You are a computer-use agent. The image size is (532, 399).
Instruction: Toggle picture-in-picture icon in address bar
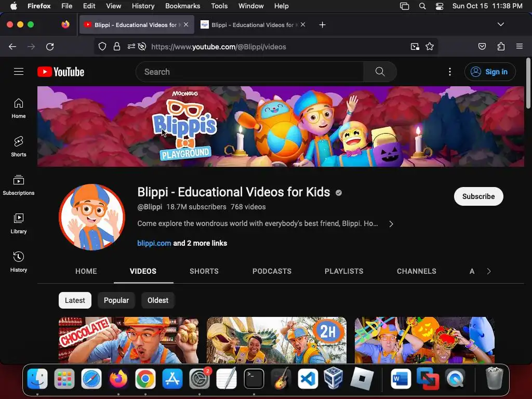click(x=415, y=46)
